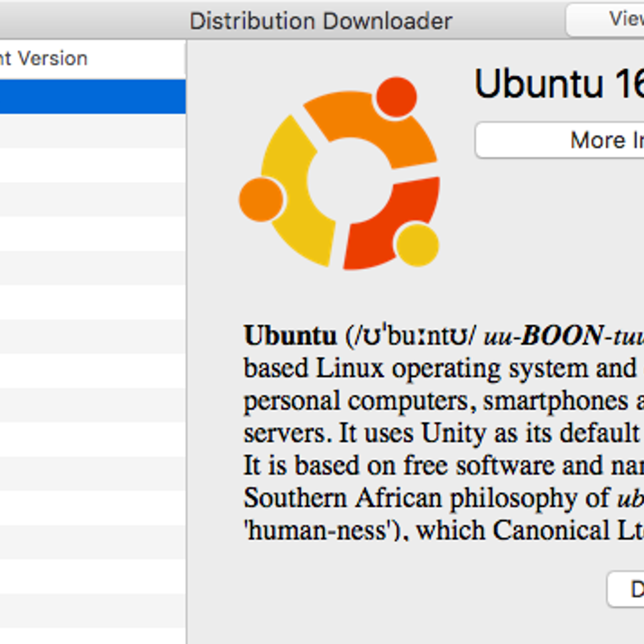
Task: Open the More Info button under Ubuntu title
Action: pyautogui.click(x=559, y=140)
